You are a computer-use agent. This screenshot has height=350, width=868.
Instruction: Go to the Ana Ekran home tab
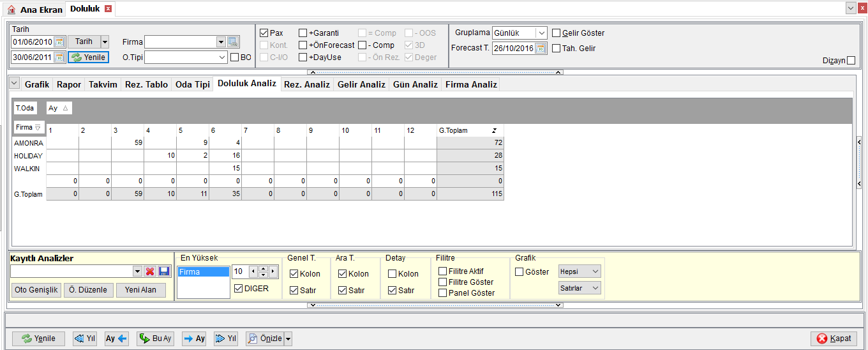click(36, 10)
